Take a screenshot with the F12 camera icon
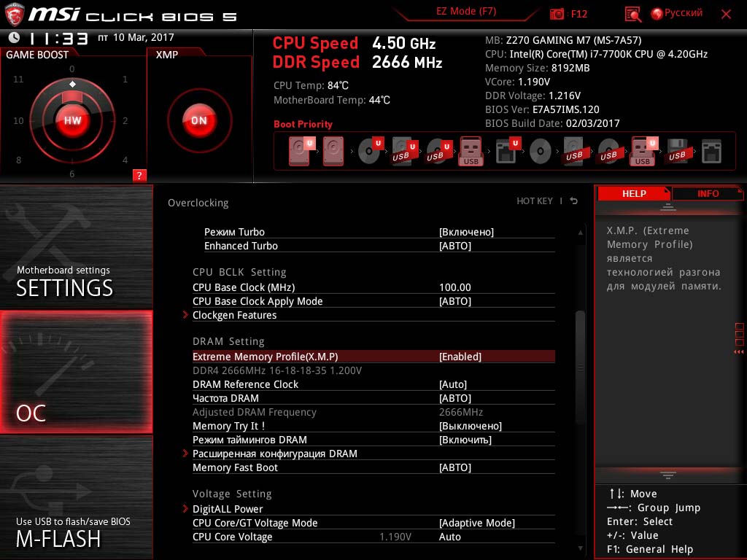 coord(557,15)
